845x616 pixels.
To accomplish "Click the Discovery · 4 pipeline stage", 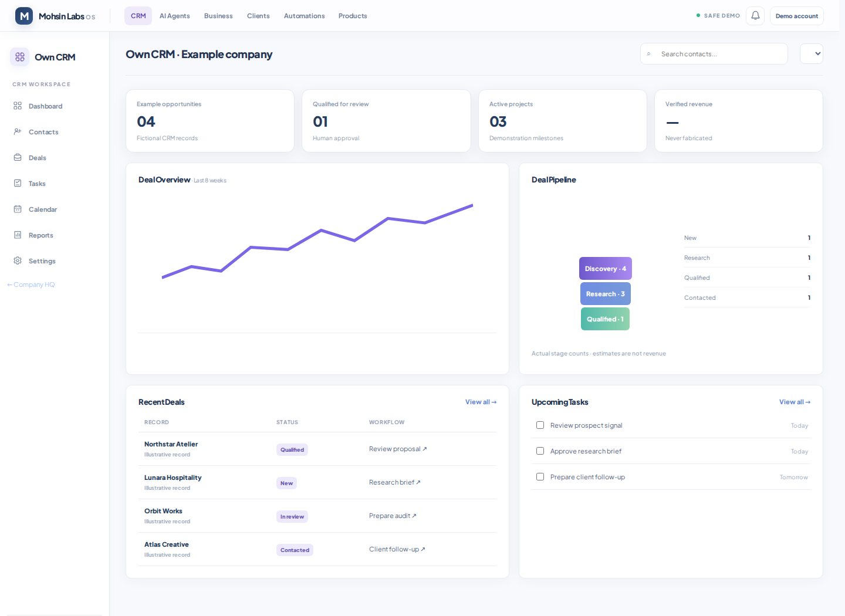I will tap(606, 269).
